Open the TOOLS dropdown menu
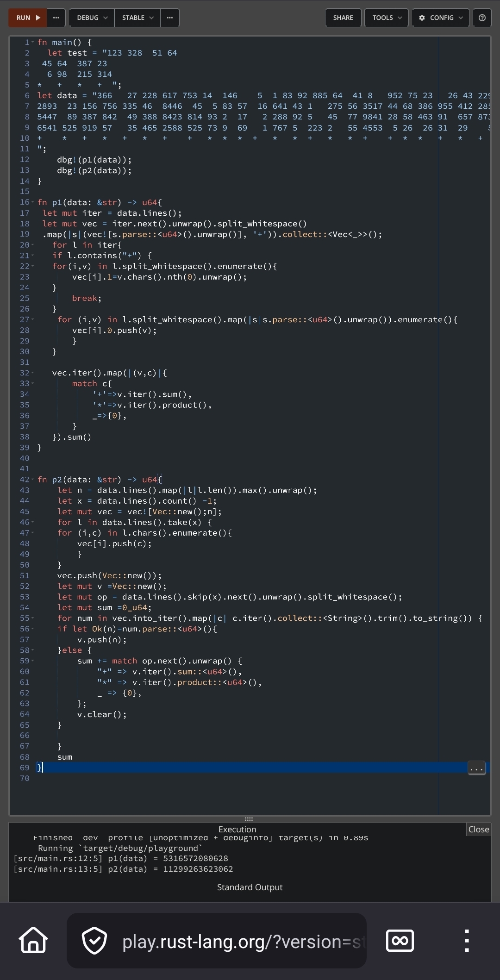Image resolution: width=500 pixels, height=980 pixels. [387, 18]
